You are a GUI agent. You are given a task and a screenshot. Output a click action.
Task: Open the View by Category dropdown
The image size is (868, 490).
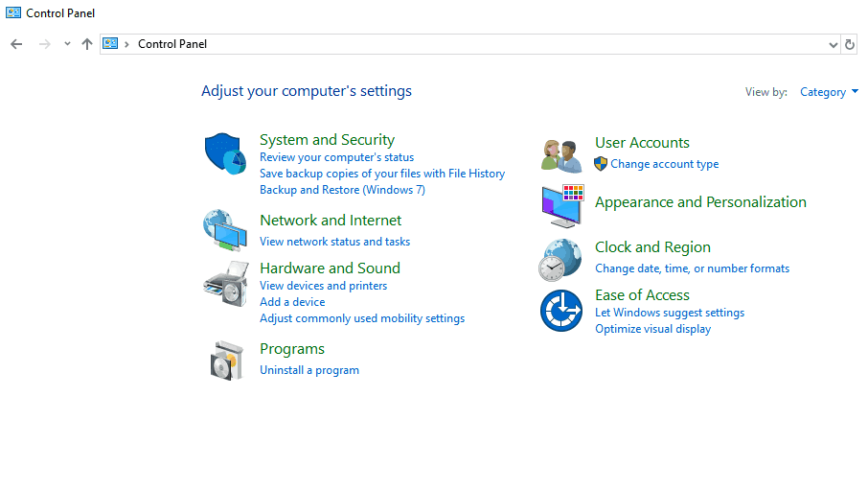829,92
